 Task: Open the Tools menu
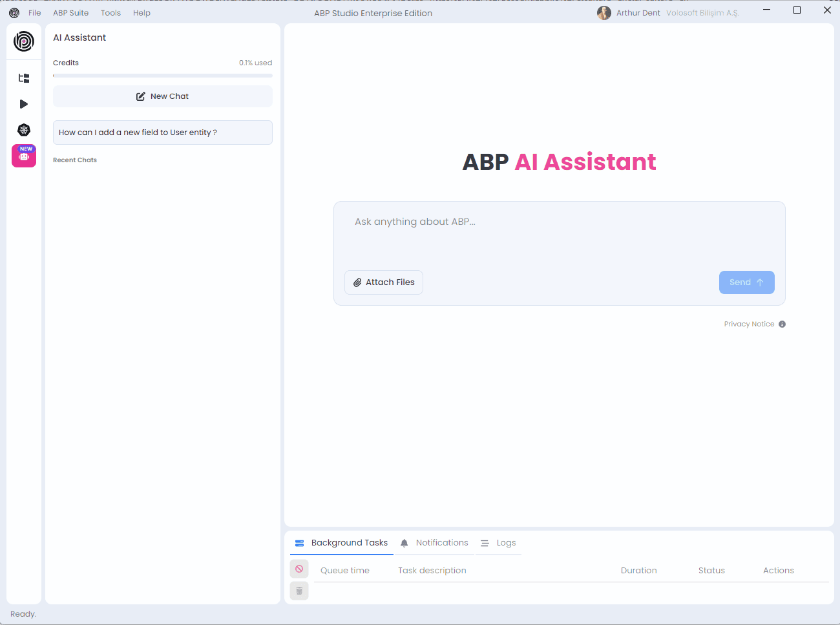click(x=110, y=12)
